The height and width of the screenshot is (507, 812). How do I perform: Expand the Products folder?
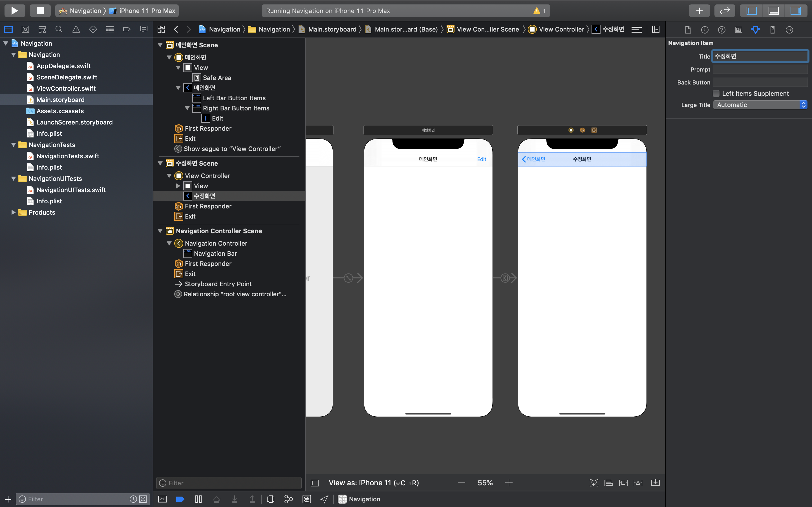(14, 212)
